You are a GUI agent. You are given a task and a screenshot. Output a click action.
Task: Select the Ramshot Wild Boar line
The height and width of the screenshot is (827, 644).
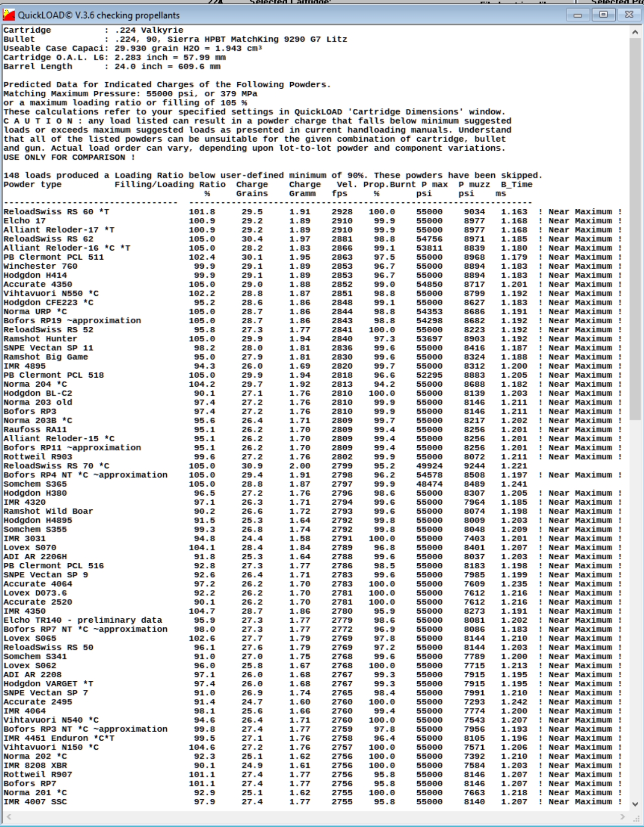312,511
